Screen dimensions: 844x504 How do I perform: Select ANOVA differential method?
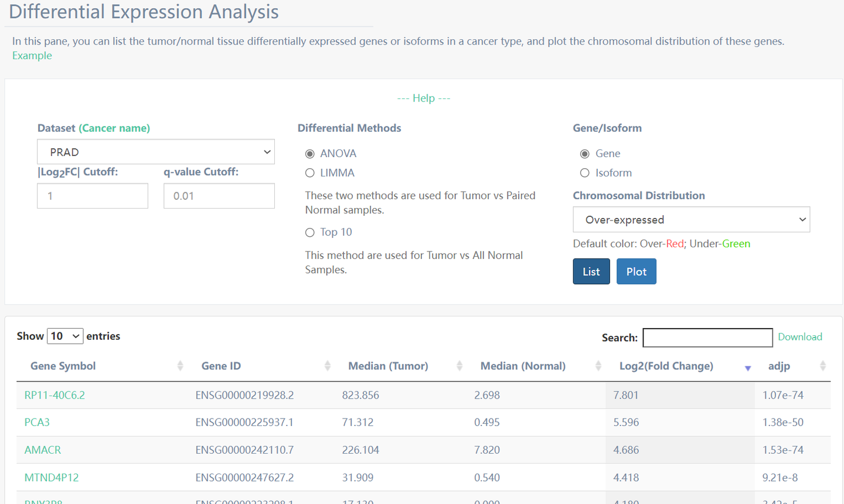click(x=310, y=154)
